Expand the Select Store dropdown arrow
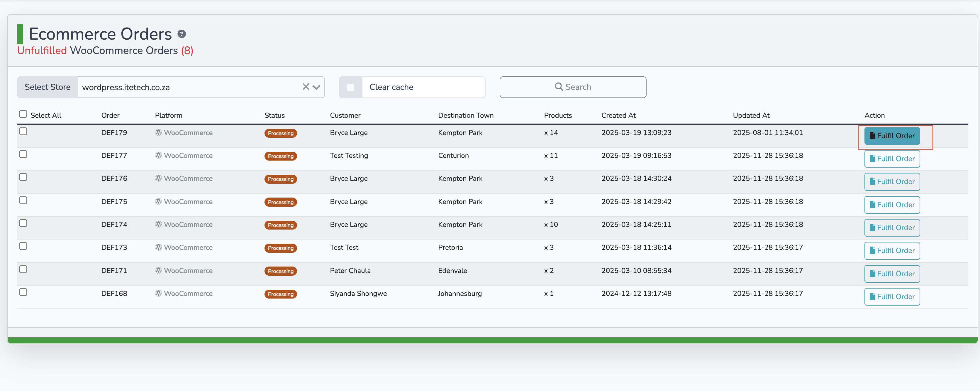980x391 pixels. (x=316, y=87)
